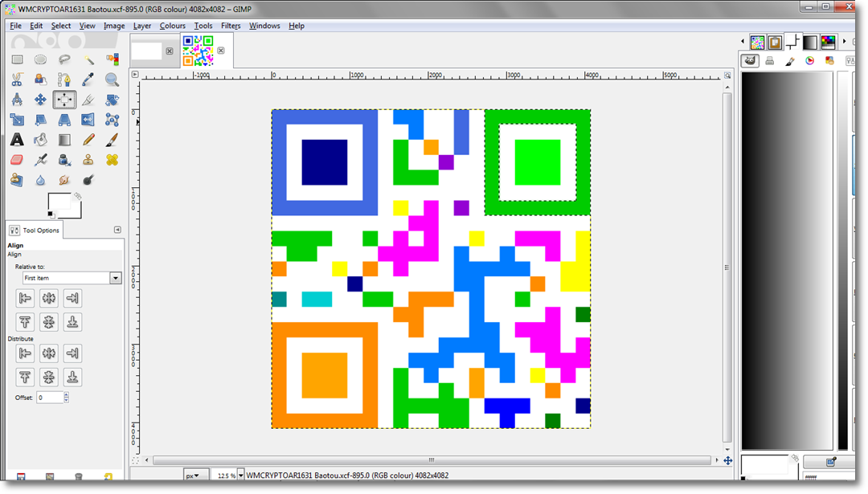Choose the color wheel selector in right dock
868x494 pixels.
[810, 61]
